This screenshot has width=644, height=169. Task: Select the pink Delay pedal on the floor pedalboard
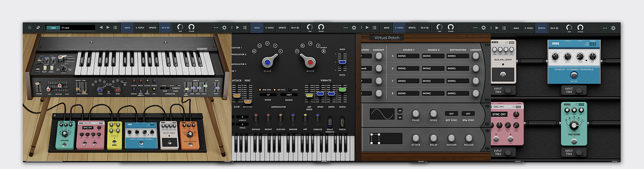point(91,134)
